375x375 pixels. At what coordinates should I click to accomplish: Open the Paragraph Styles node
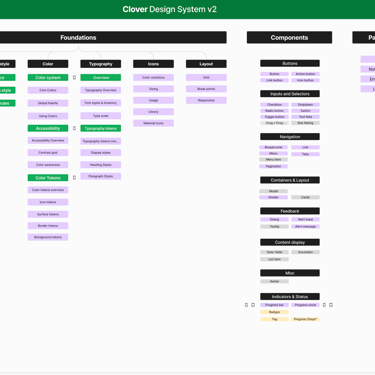(101, 176)
